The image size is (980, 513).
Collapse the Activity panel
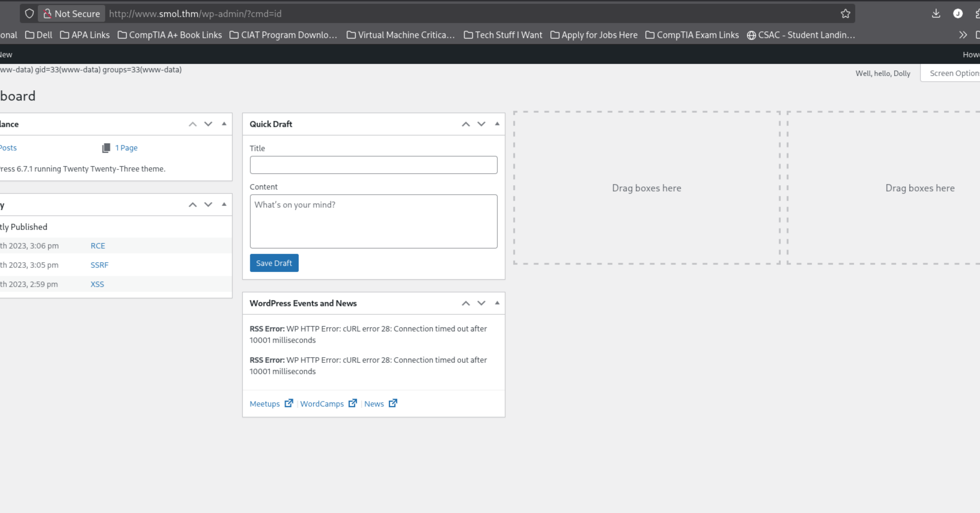click(224, 204)
